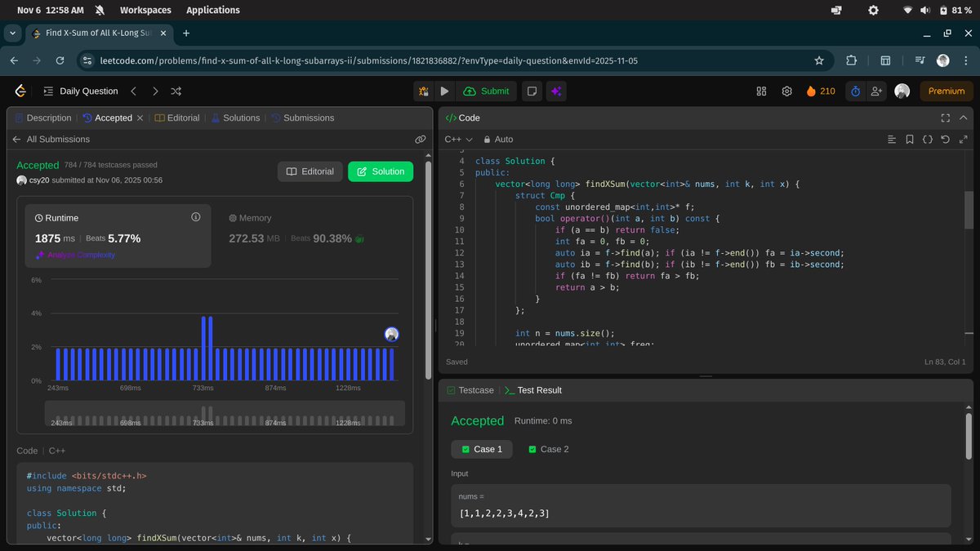980x551 pixels.
Task: Start the debugger bug icon
Action: click(423, 91)
